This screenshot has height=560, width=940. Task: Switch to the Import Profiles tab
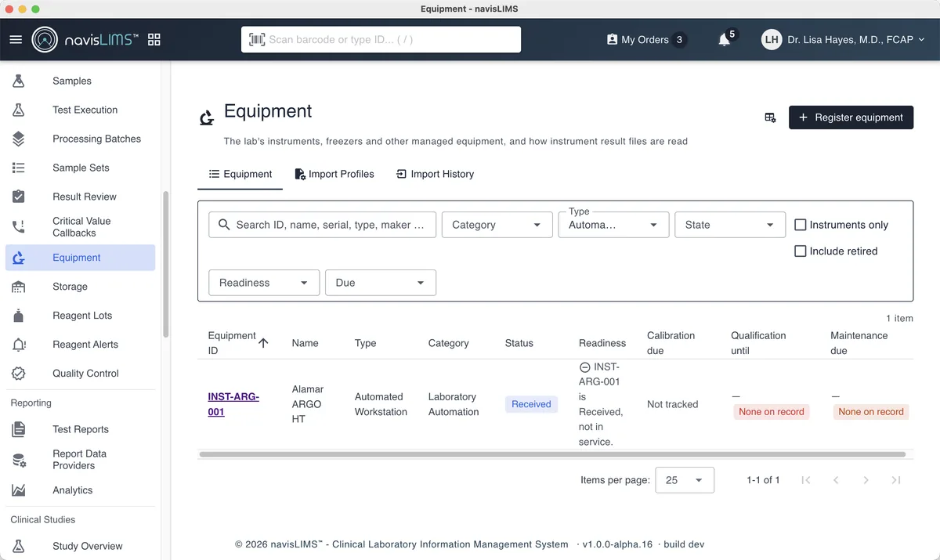click(334, 174)
